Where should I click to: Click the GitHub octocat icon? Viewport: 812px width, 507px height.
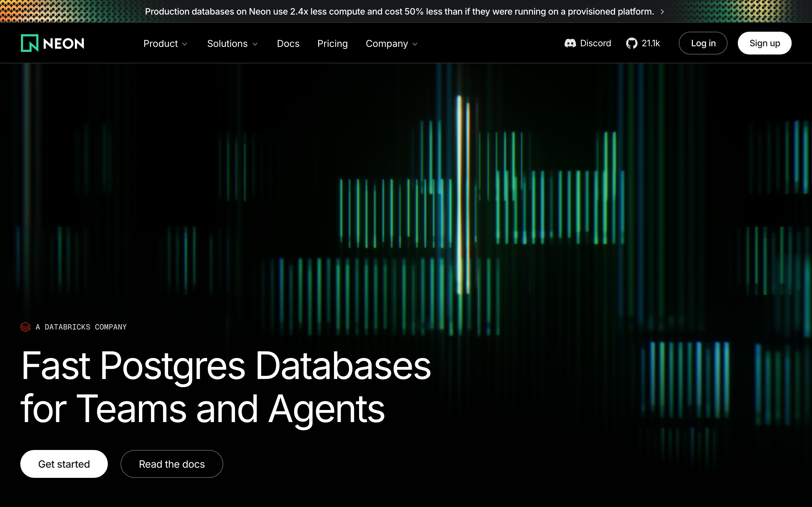click(x=632, y=43)
